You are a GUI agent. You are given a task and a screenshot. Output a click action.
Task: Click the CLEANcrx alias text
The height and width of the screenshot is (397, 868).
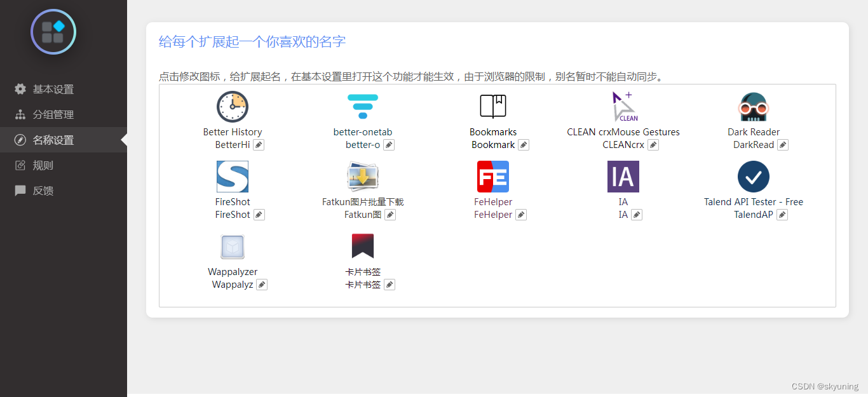(x=623, y=145)
